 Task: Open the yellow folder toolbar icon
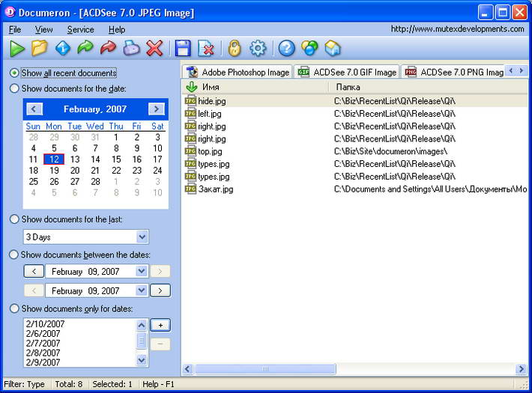point(40,48)
